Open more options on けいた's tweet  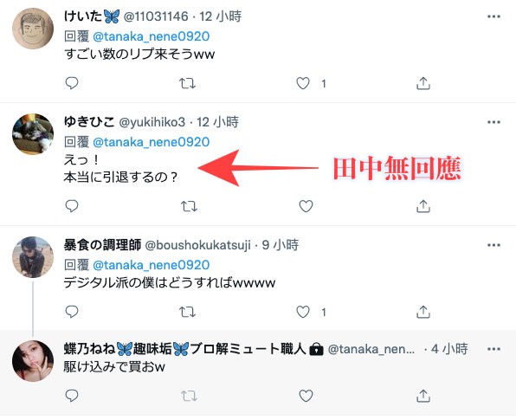[493, 16]
